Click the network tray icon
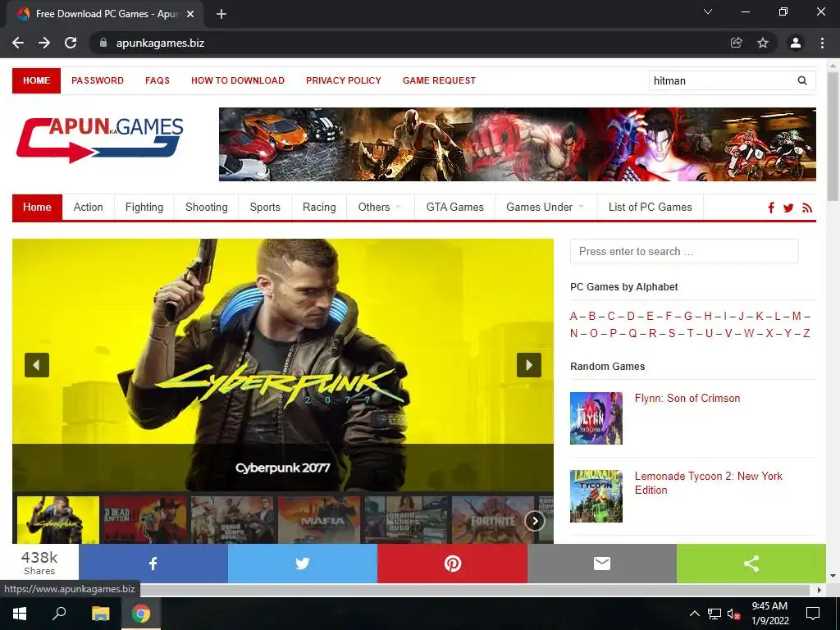Viewport: 840px width, 630px height. coord(714,614)
